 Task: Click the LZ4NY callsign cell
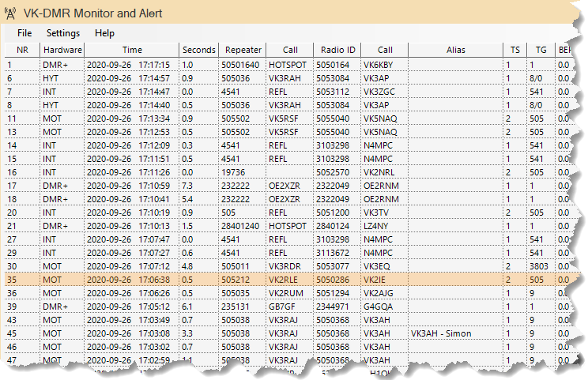point(383,226)
